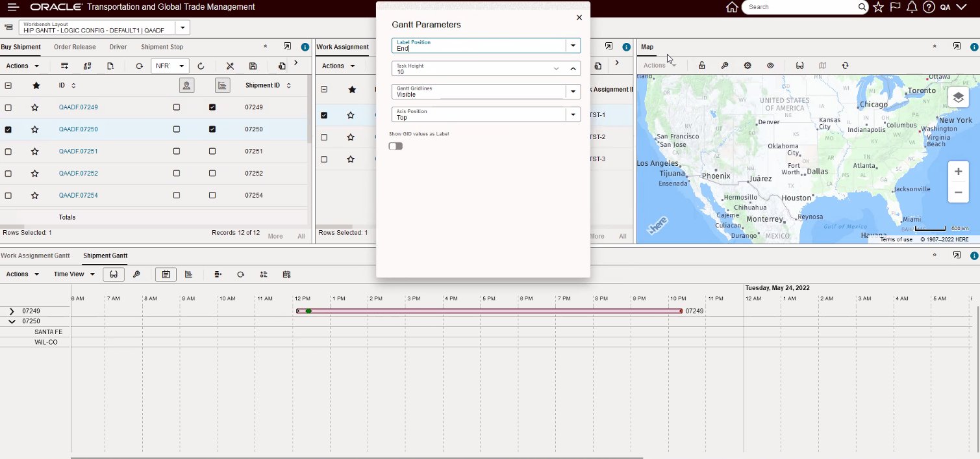The height and width of the screenshot is (459, 980).
Task: Open the Gantt Gridlines dropdown
Action: pos(572,92)
